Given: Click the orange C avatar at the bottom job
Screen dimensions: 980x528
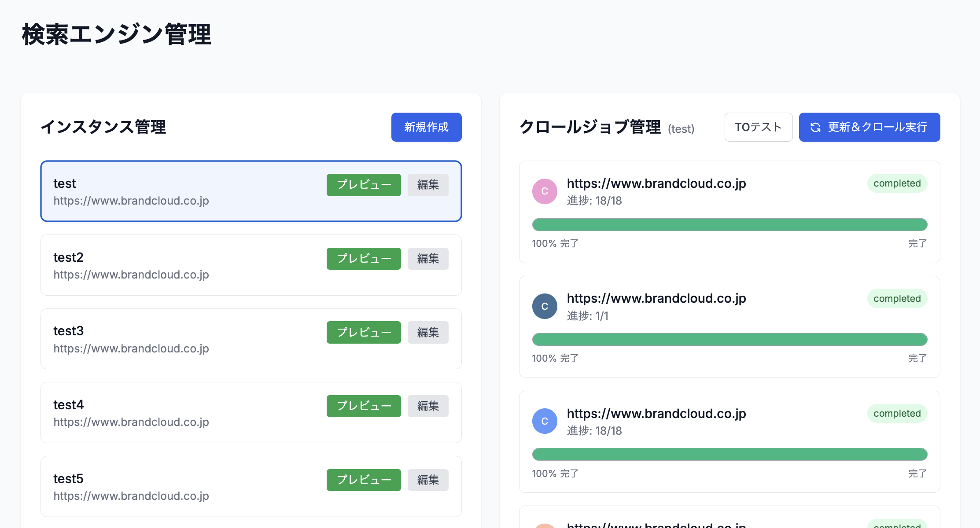Looking at the screenshot, I should [x=545, y=525].
